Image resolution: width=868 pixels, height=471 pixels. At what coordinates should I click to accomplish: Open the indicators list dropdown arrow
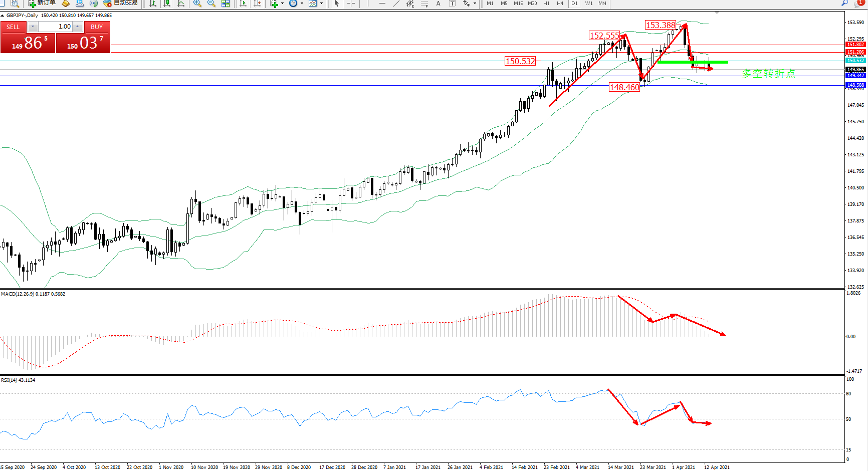coord(282,4)
